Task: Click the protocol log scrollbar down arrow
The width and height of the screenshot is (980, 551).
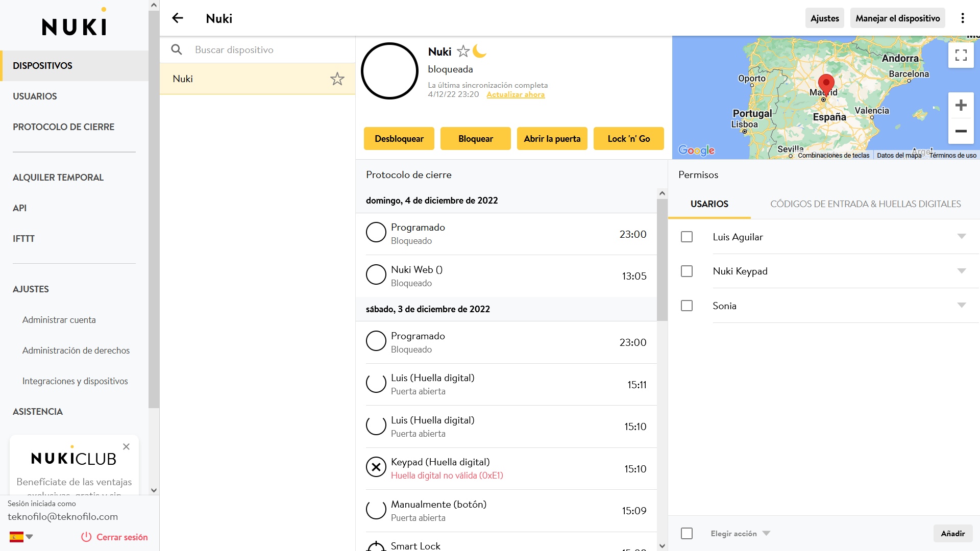Action: click(x=662, y=545)
